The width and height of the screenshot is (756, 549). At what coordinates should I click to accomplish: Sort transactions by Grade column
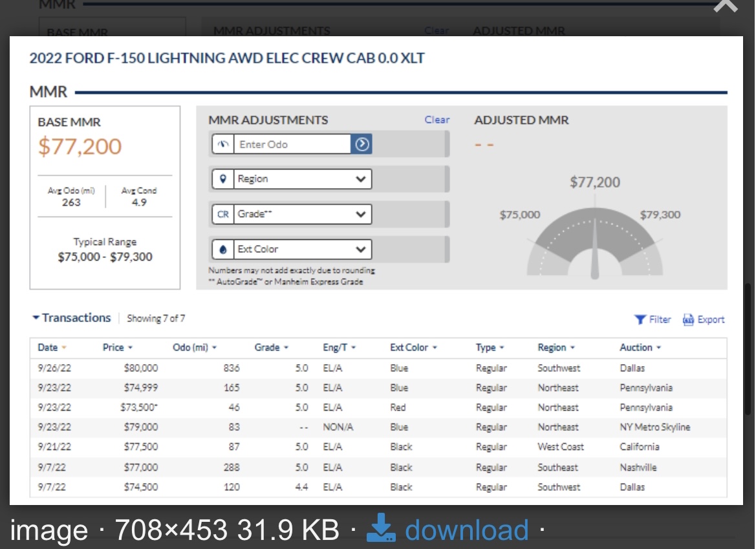click(x=272, y=347)
